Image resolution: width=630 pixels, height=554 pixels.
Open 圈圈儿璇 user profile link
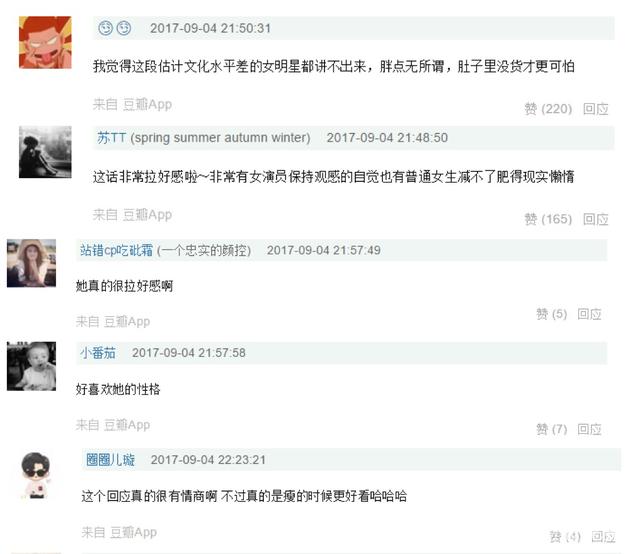pyautogui.click(x=110, y=460)
